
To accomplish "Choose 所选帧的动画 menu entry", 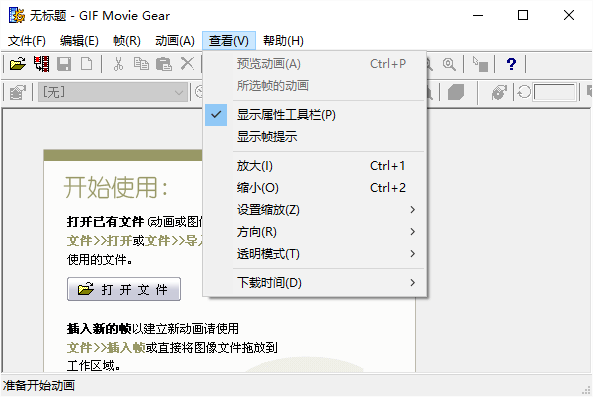I will [x=315, y=86].
